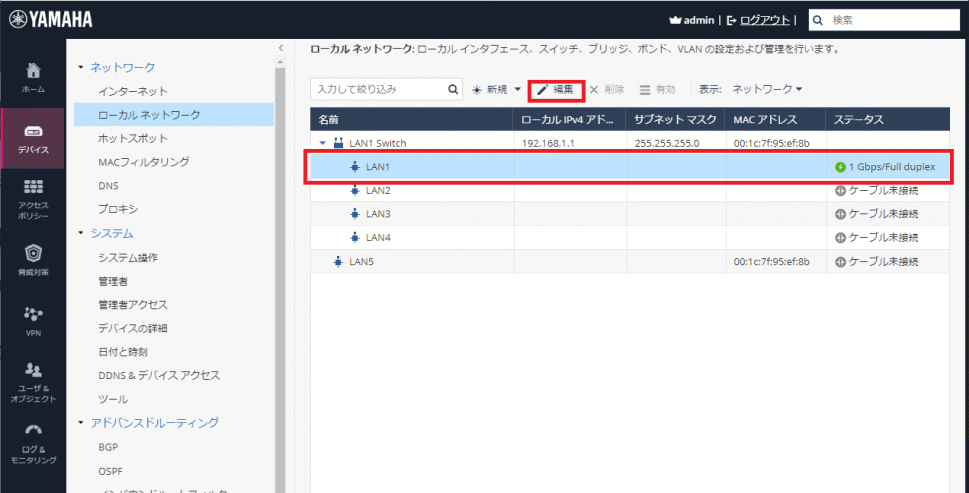The image size is (969, 493).
Task: Select インターネット in the menu
Action: pyautogui.click(x=133, y=91)
